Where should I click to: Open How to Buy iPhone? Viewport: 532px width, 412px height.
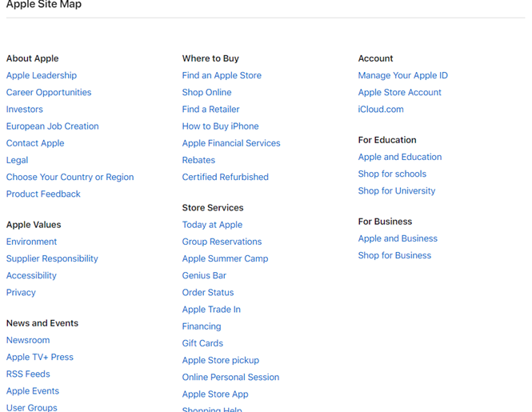click(x=221, y=126)
